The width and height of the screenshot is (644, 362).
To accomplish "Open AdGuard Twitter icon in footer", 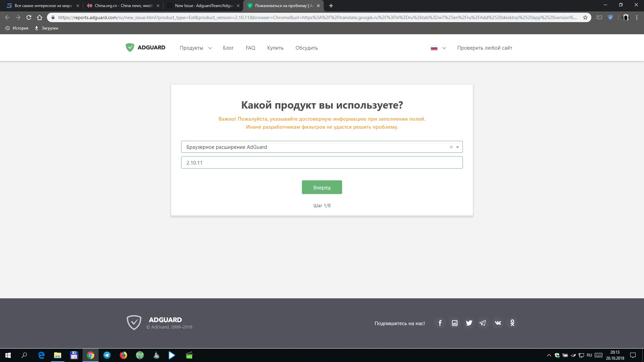I will [469, 323].
